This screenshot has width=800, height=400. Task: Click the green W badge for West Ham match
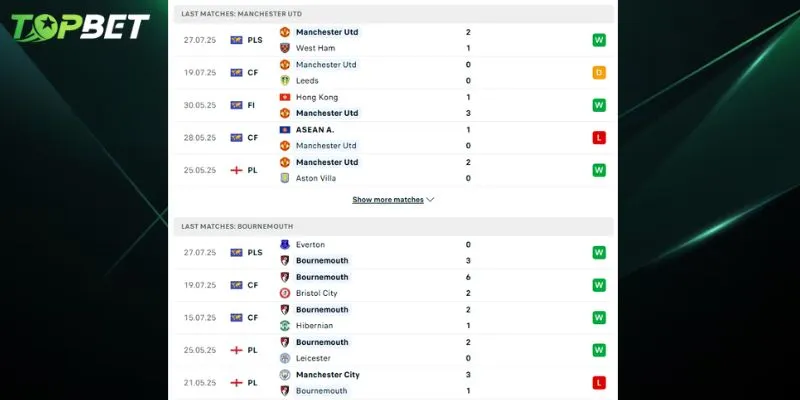599,40
